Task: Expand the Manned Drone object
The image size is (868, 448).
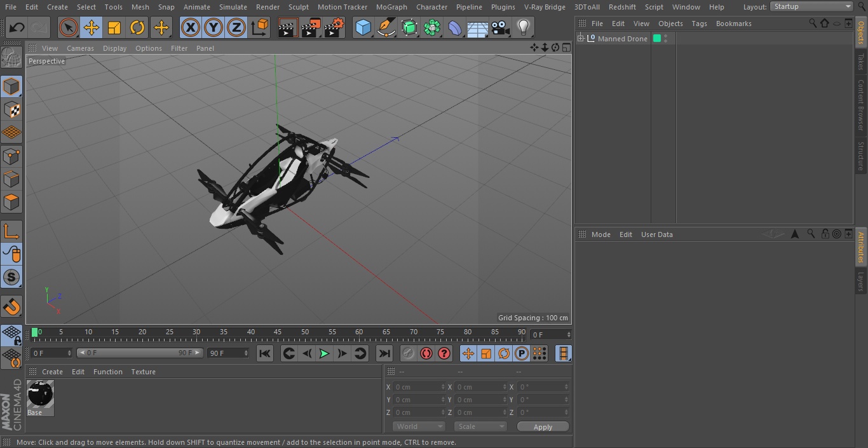Action: (x=580, y=39)
